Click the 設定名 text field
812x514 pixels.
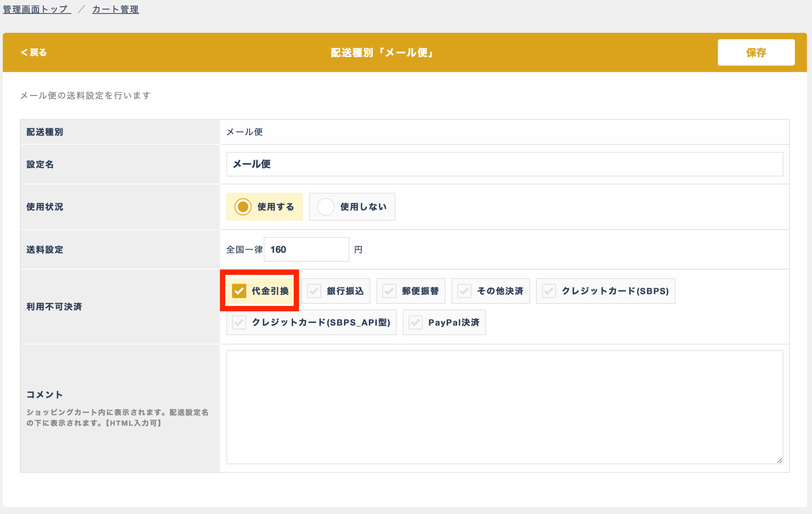pyautogui.click(x=504, y=164)
